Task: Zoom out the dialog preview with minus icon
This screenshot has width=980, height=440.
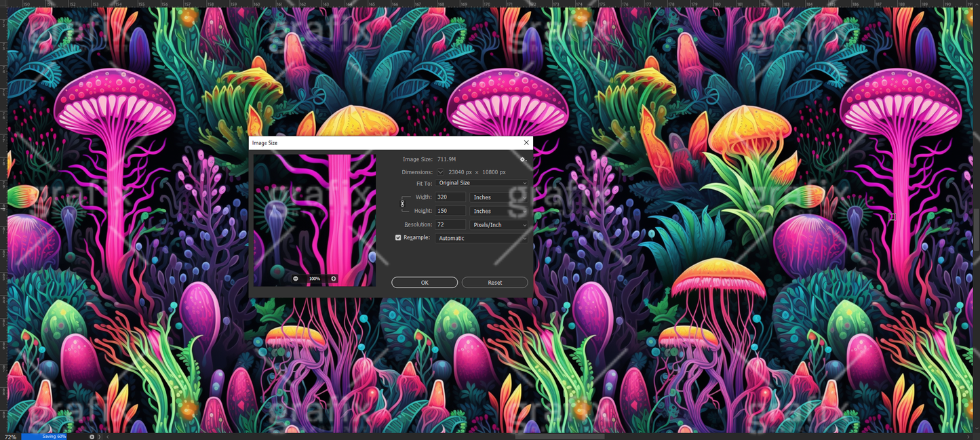Action: pyautogui.click(x=295, y=279)
